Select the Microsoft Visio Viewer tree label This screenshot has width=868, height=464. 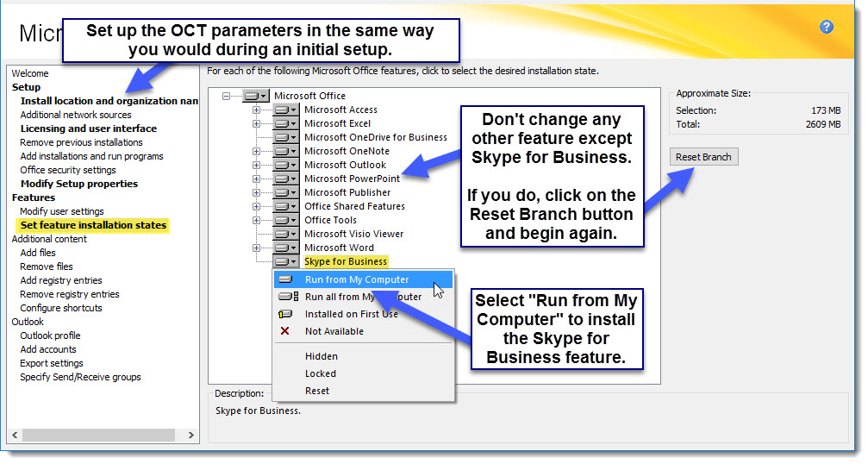pyautogui.click(x=353, y=235)
